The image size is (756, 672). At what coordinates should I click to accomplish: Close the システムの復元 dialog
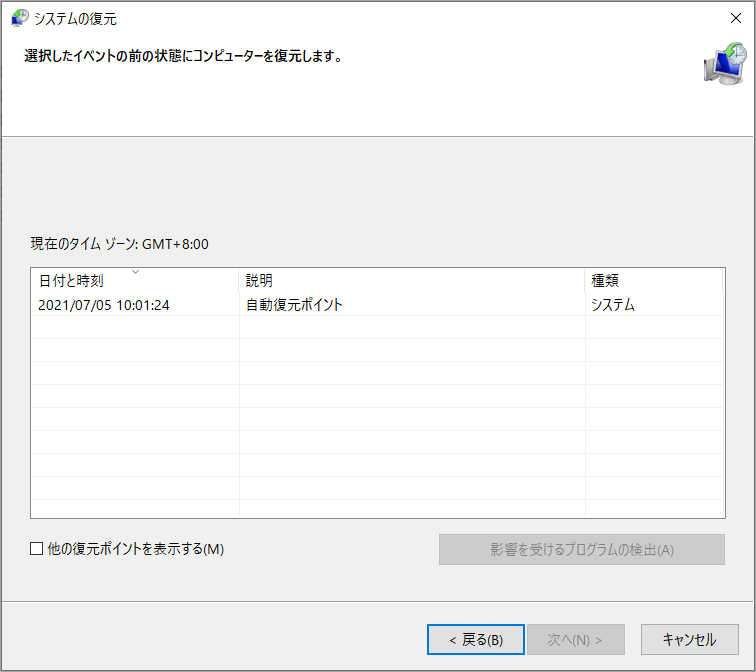pos(736,18)
